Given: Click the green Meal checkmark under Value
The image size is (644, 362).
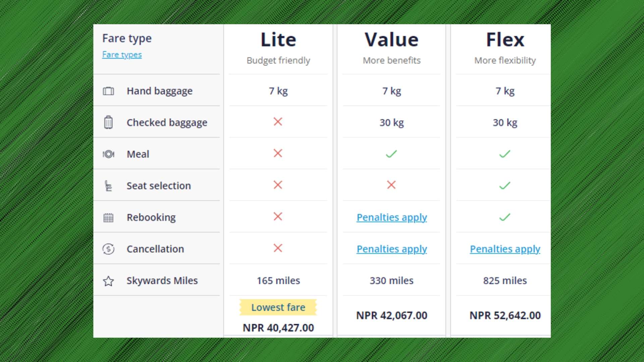Looking at the screenshot, I should pyautogui.click(x=391, y=154).
